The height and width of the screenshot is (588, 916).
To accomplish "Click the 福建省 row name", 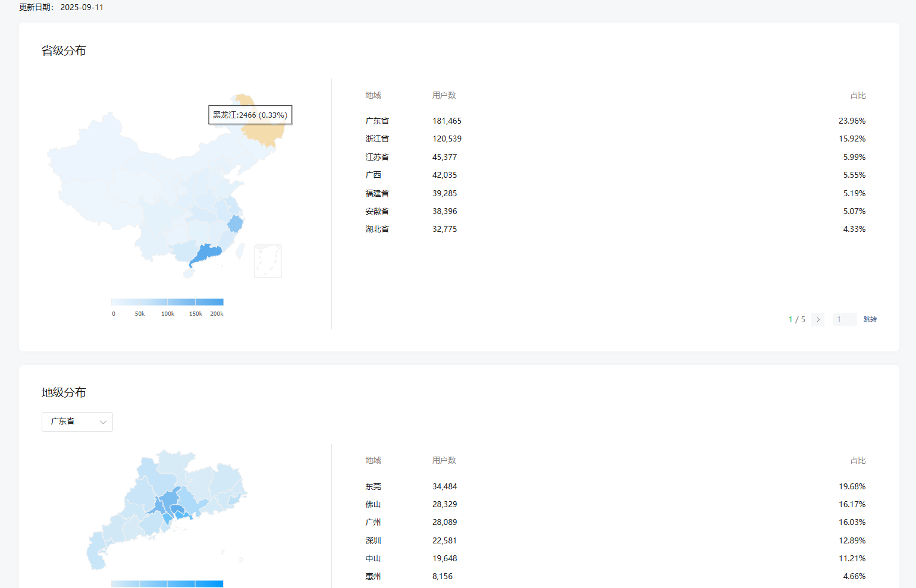I will (x=377, y=193).
